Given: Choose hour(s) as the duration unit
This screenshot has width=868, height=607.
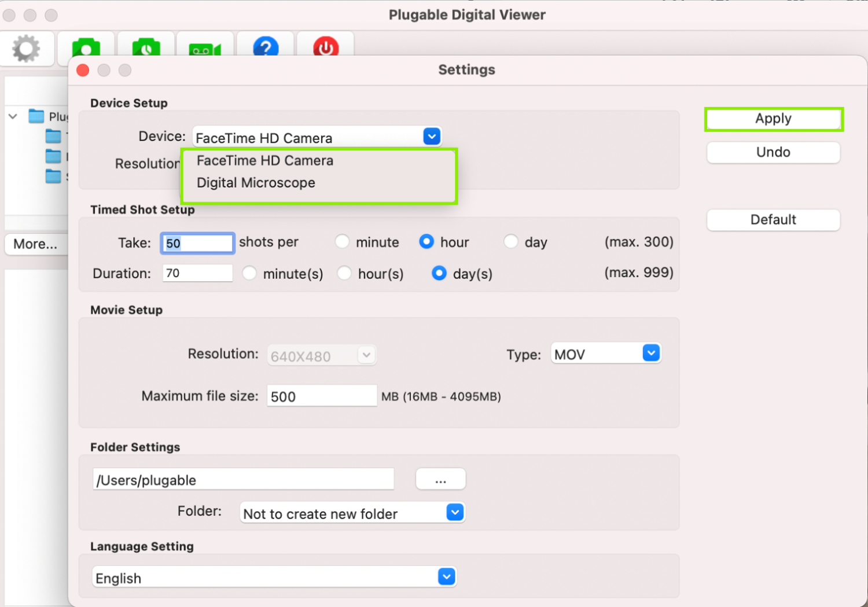Looking at the screenshot, I should pyautogui.click(x=344, y=273).
